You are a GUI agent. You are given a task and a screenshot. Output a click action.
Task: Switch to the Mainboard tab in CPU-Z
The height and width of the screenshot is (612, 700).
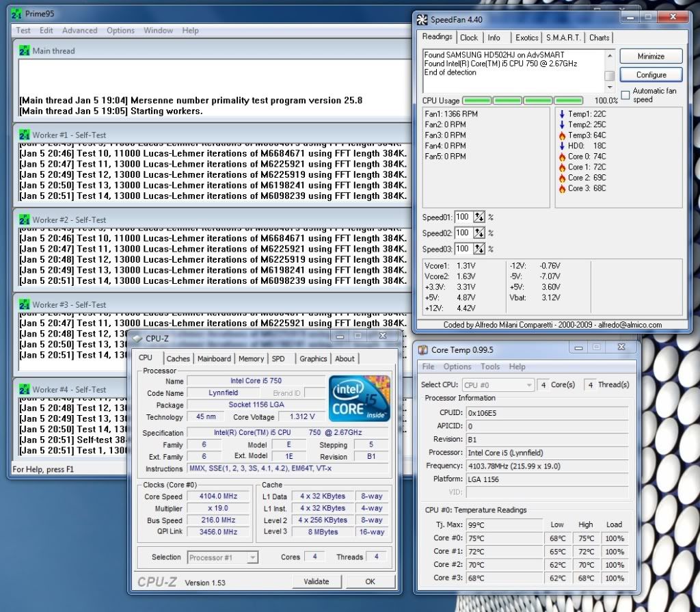click(214, 359)
